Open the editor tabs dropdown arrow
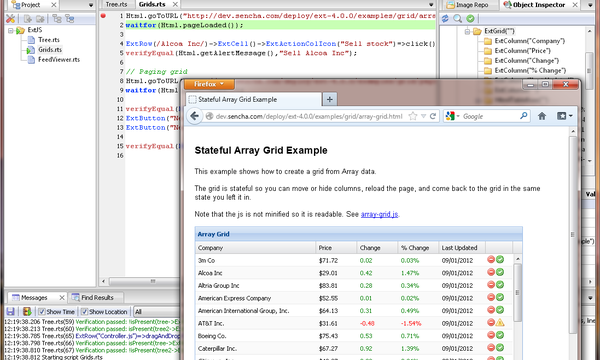 431,5
